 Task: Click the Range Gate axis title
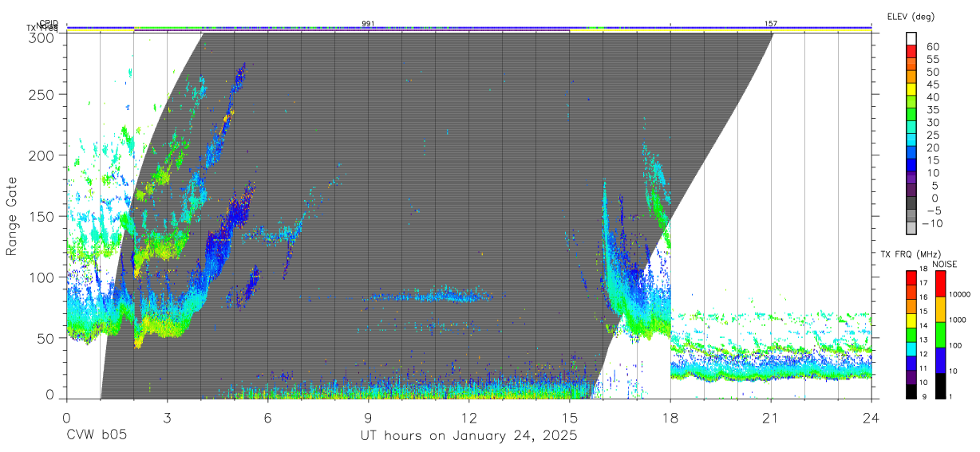(12, 217)
